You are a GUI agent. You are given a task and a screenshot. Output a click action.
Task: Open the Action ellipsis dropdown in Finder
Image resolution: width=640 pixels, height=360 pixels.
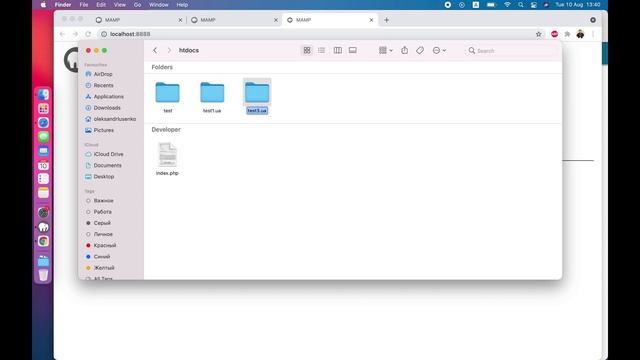click(439, 50)
